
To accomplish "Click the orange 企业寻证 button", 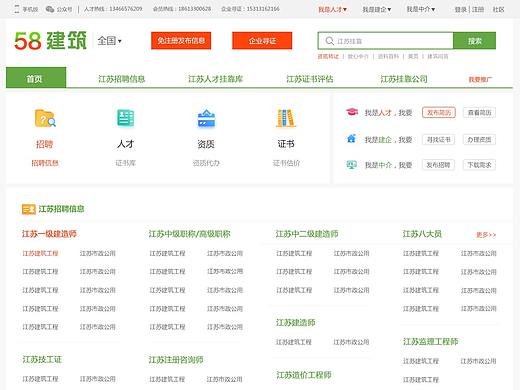I will pos(262,41).
